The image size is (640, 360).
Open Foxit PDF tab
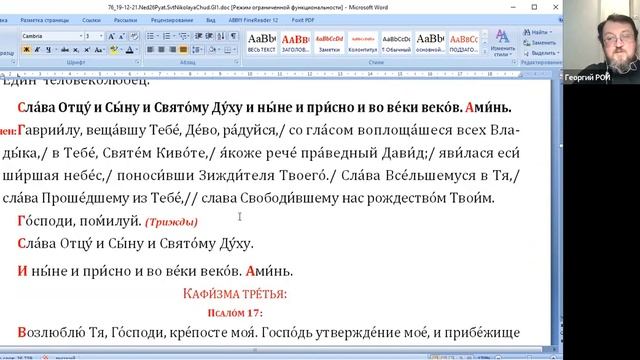302,20
